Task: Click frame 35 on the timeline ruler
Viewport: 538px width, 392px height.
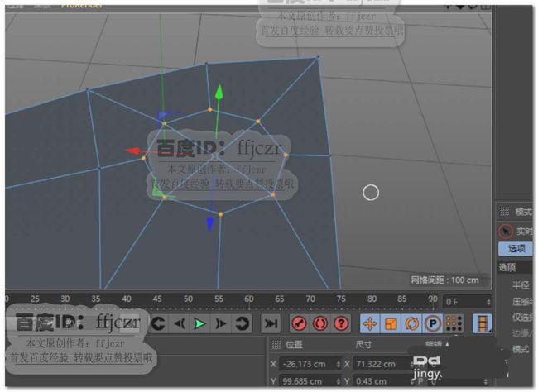Action: coord(96,299)
